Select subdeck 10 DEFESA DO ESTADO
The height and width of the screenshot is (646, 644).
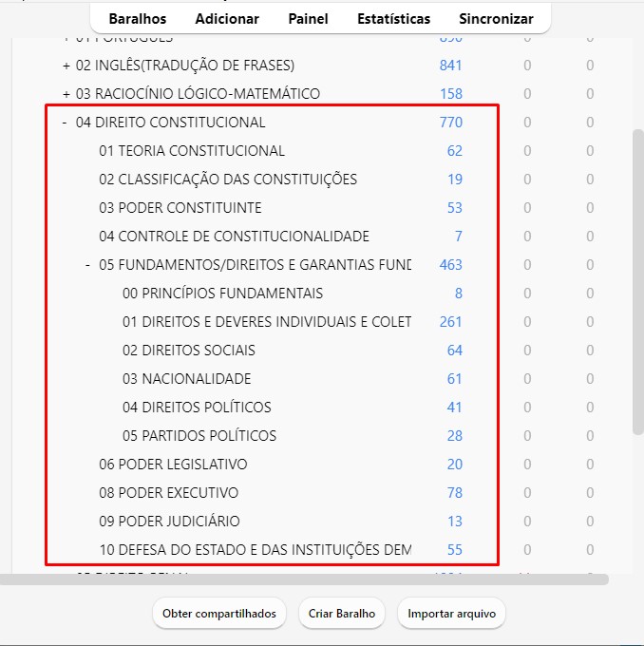(256, 550)
